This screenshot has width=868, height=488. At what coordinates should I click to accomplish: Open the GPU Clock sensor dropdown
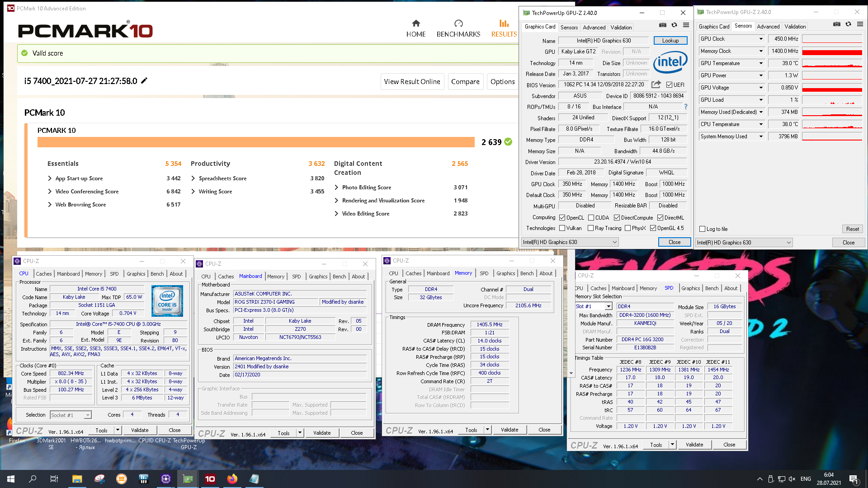pyautogui.click(x=761, y=39)
